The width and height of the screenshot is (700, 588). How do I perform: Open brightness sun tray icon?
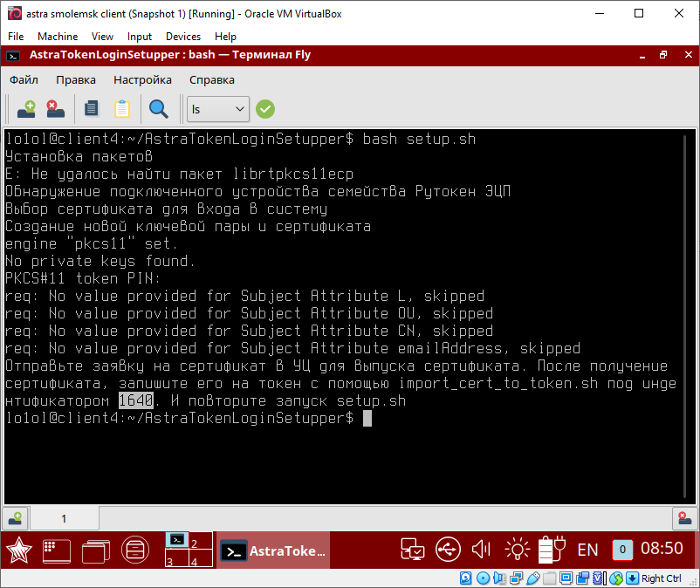[518, 550]
